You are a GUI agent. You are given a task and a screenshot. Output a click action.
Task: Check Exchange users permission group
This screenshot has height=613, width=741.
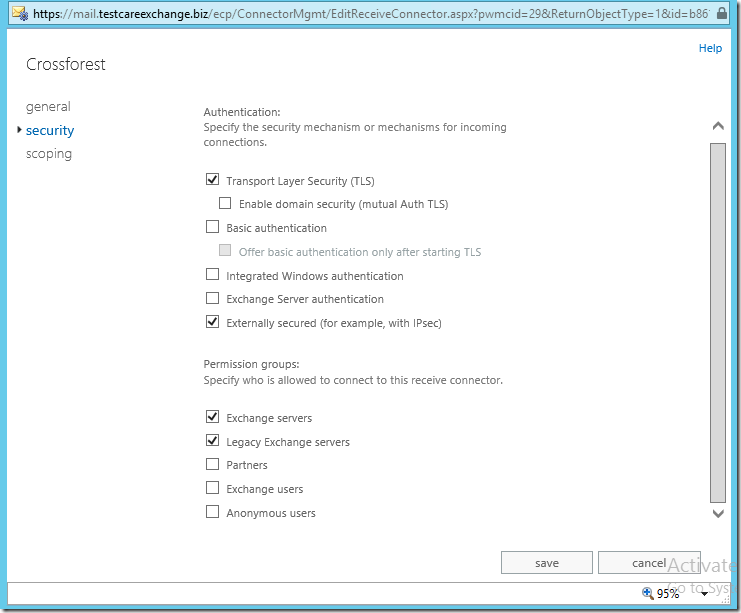213,488
